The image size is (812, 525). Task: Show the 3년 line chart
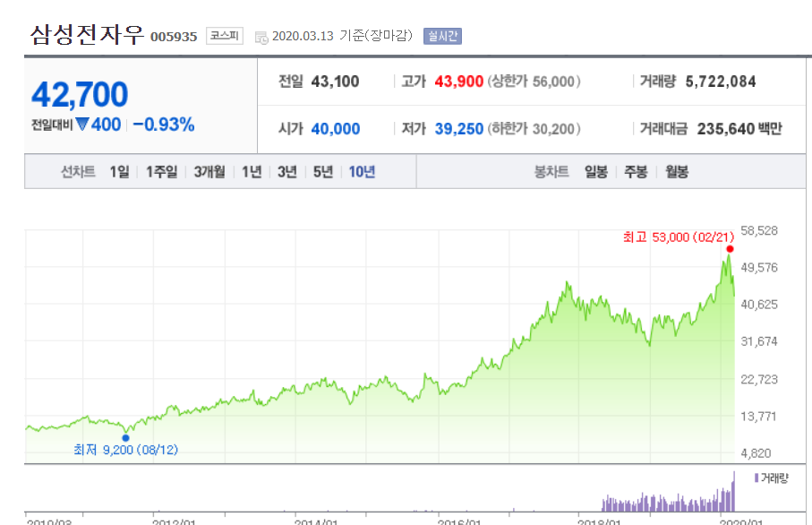(x=286, y=171)
